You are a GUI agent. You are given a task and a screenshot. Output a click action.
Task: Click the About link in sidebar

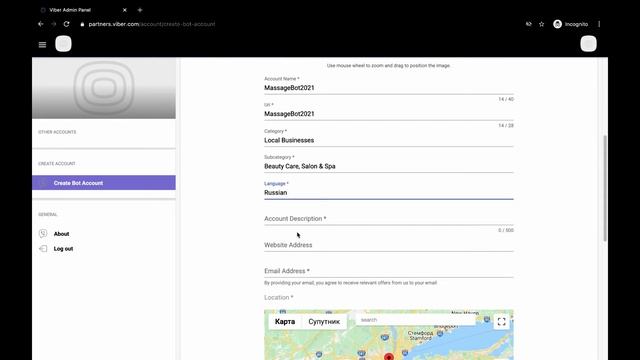point(61,234)
